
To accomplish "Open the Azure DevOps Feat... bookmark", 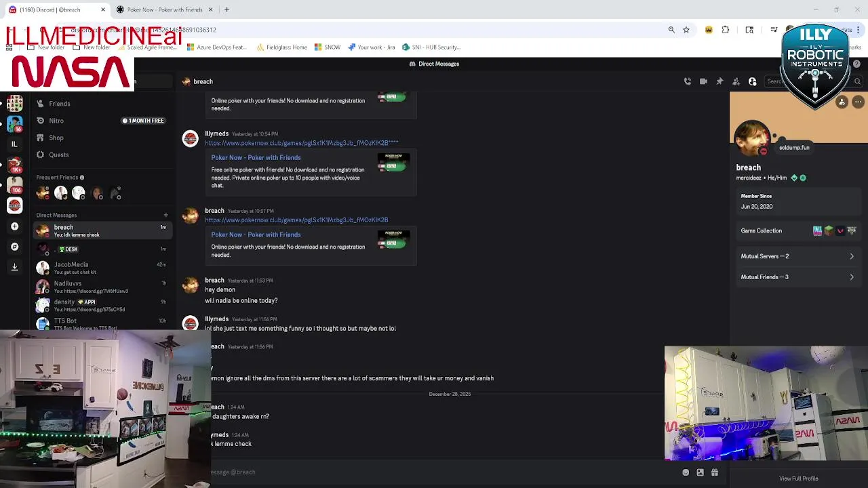I will (x=216, y=47).
